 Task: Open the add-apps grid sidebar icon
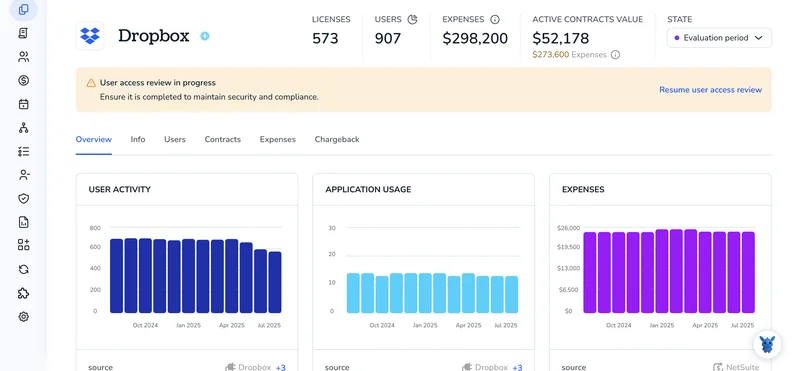23,245
